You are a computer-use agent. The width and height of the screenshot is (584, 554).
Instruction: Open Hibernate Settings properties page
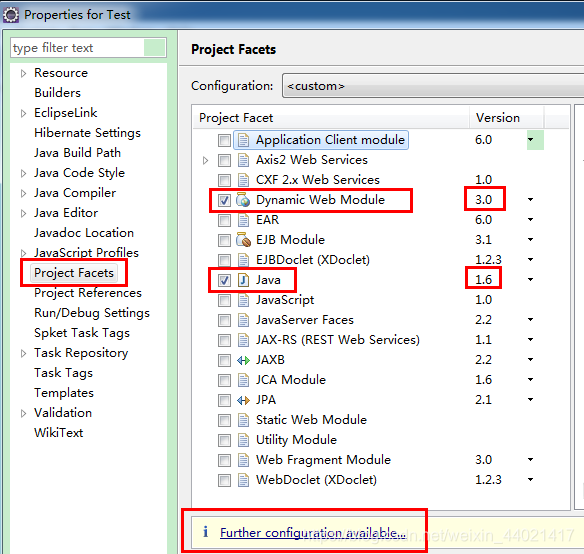point(88,133)
